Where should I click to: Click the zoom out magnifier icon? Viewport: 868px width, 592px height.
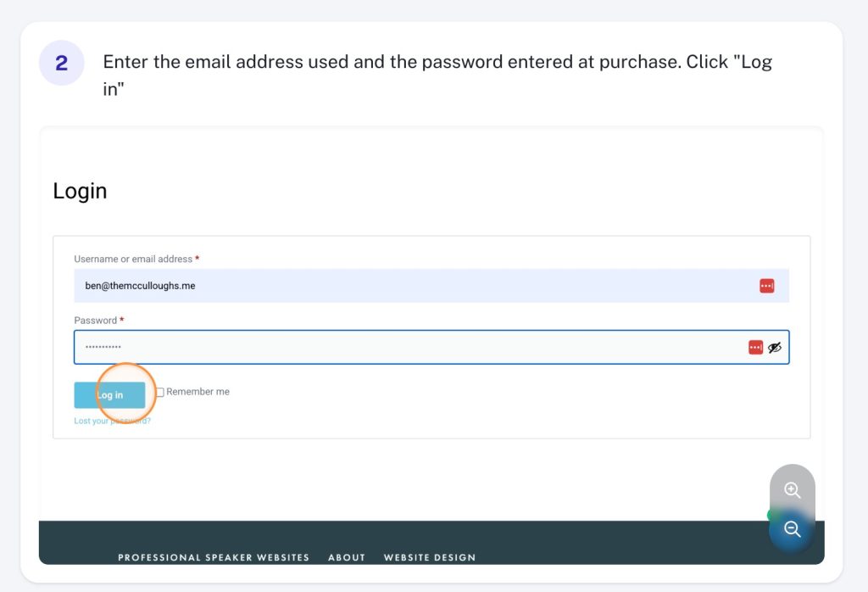coord(793,529)
